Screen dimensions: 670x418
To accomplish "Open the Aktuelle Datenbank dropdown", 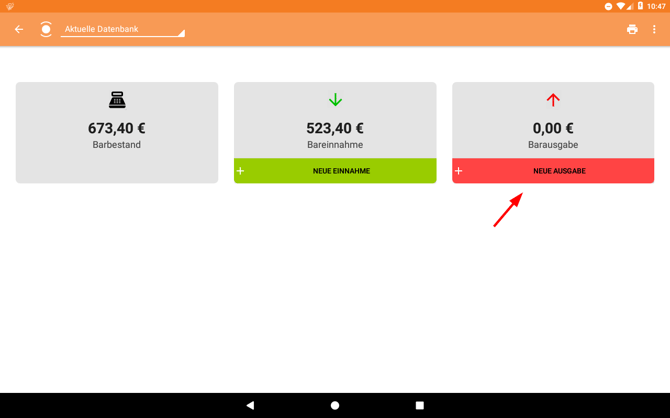I will (123, 29).
